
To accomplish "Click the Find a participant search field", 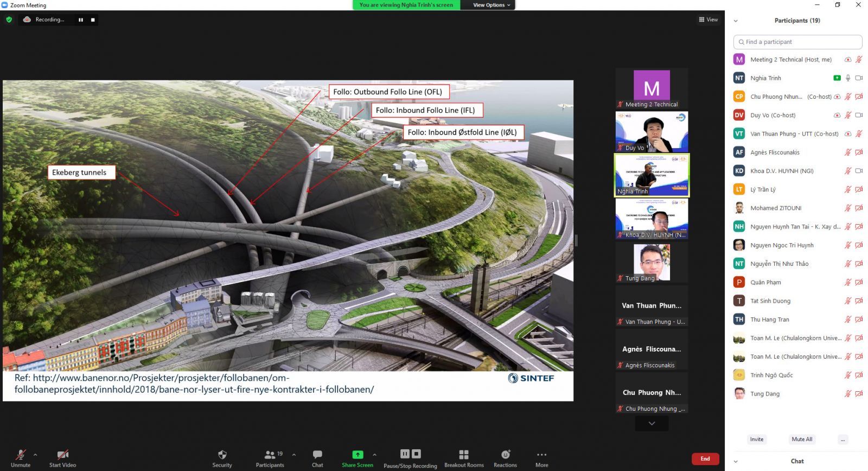I will (x=797, y=42).
